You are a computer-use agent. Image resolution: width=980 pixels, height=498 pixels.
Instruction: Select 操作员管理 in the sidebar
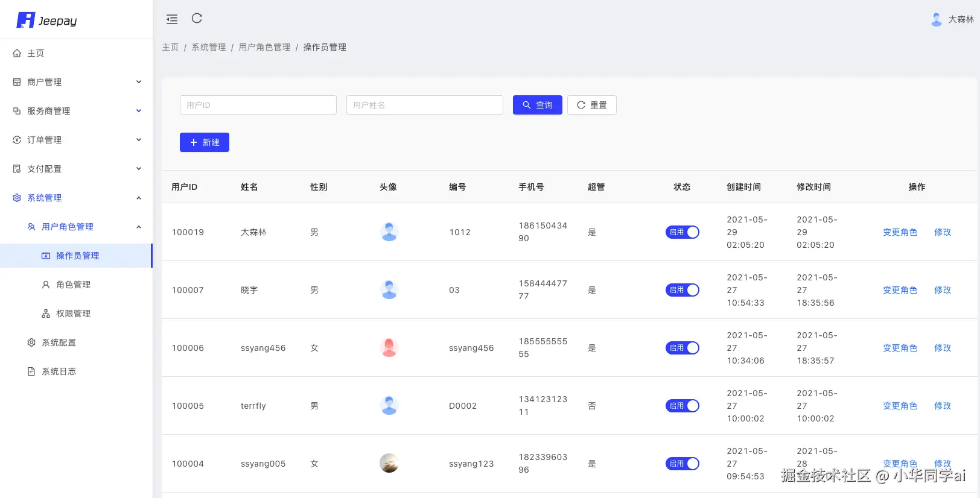[x=76, y=256]
